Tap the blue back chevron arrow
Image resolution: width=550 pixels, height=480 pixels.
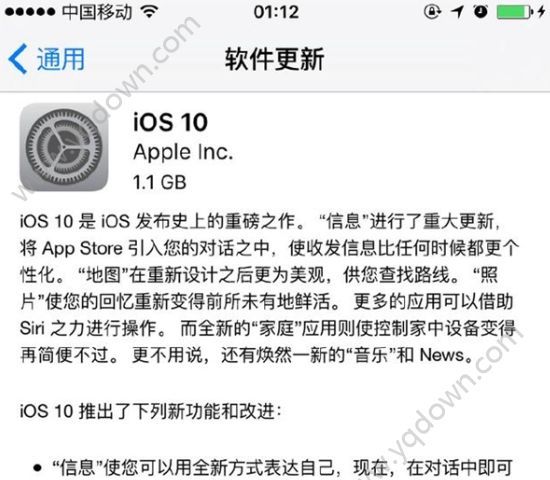[x=18, y=59]
